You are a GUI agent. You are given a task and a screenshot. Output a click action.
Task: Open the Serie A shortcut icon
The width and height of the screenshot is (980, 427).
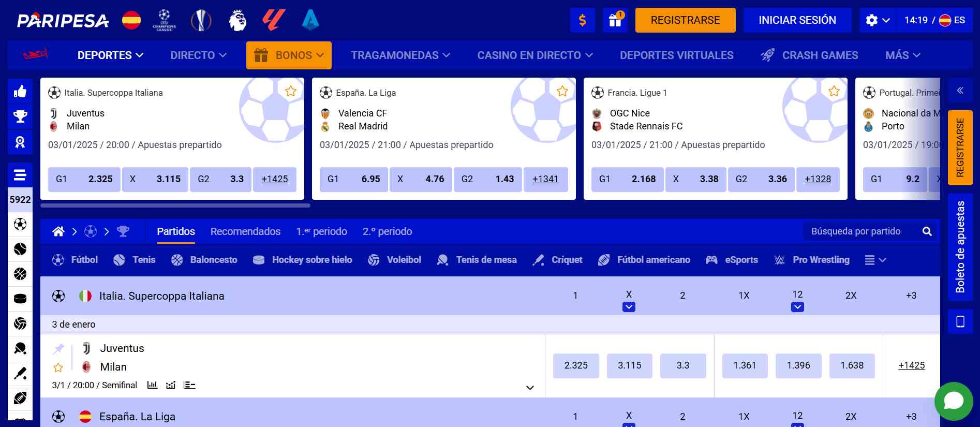click(x=310, y=20)
